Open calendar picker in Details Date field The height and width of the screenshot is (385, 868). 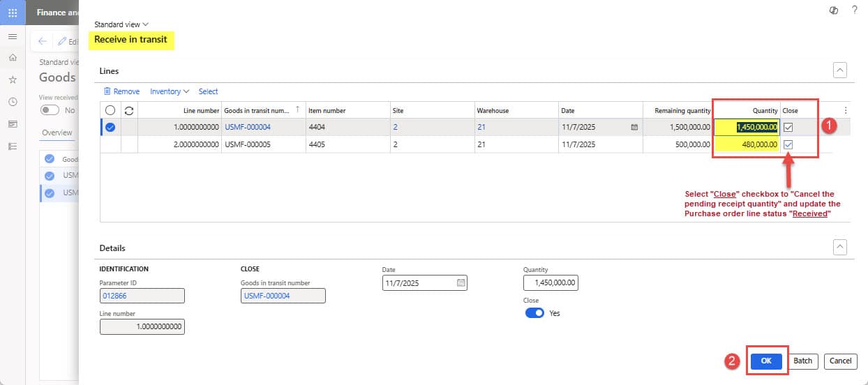pos(461,282)
